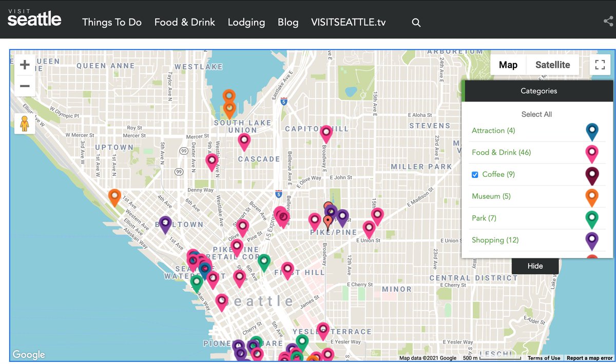The width and height of the screenshot is (616, 364).
Task: Zoom out with the minus icon
Action: pyautogui.click(x=24, y=87)
